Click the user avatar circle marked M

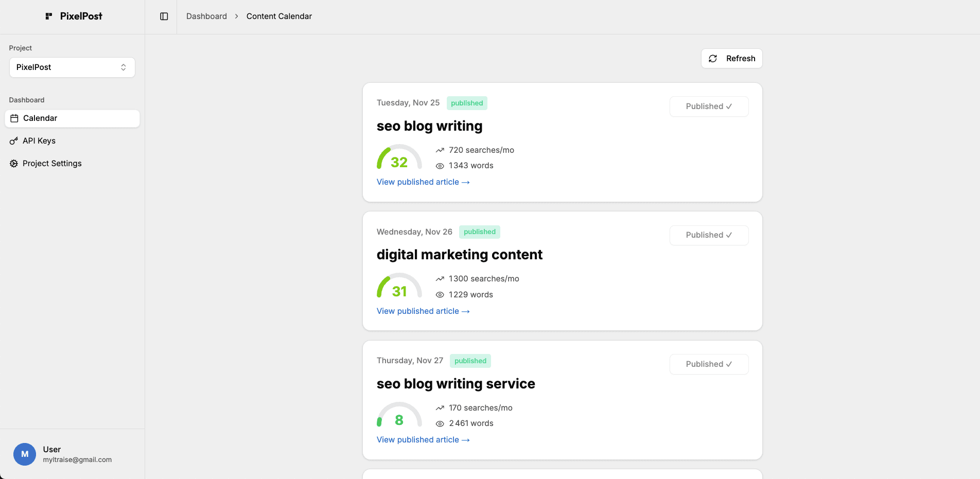(24, 454)
